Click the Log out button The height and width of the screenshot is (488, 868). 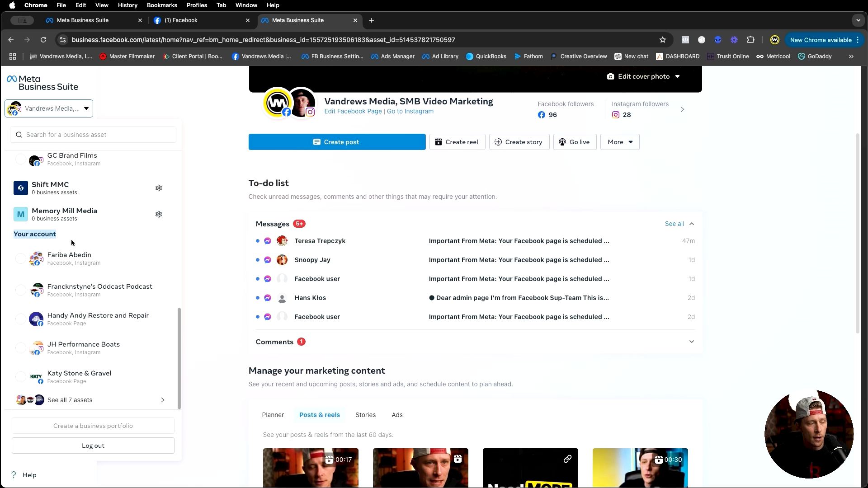pyautogui.click(x=93, y=446)
